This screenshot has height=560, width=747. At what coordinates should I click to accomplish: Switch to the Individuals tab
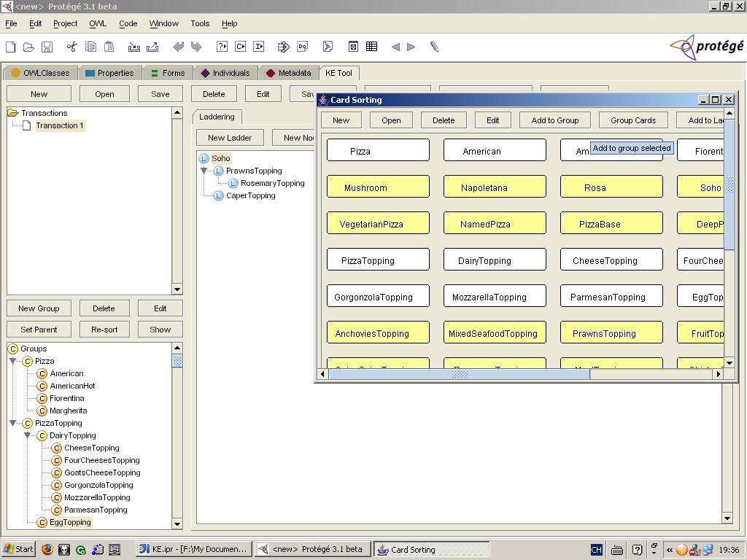click(225, 73)
